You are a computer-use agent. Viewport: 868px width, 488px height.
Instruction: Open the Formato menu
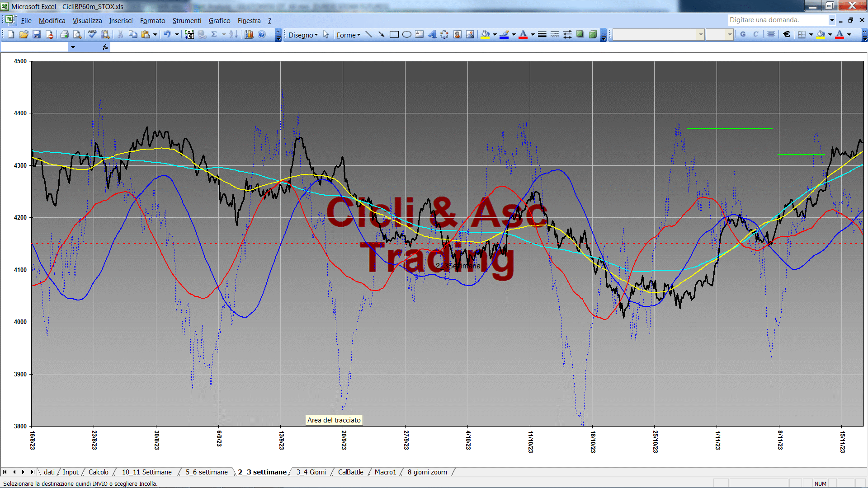click(x=152, y=21)
